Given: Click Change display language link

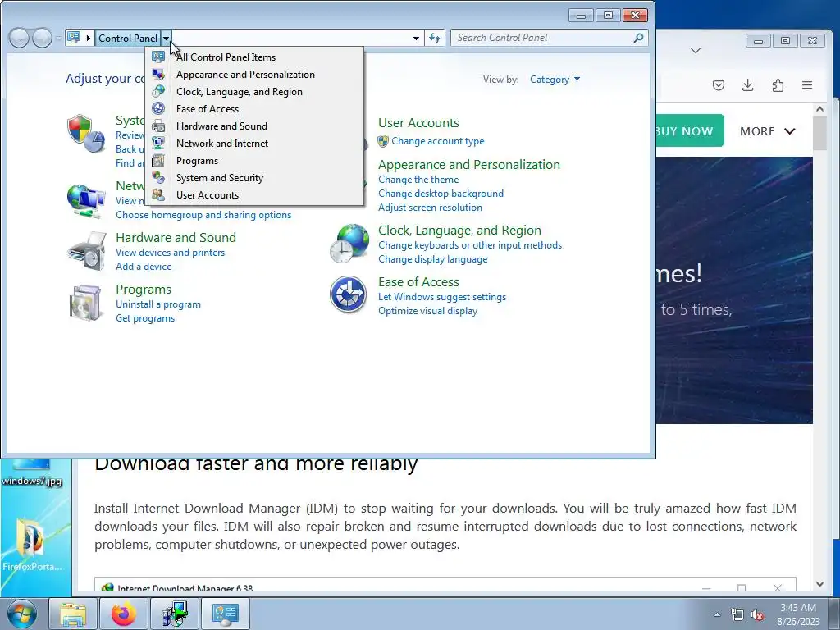Looking at the screenshot, I should (433, 259).
